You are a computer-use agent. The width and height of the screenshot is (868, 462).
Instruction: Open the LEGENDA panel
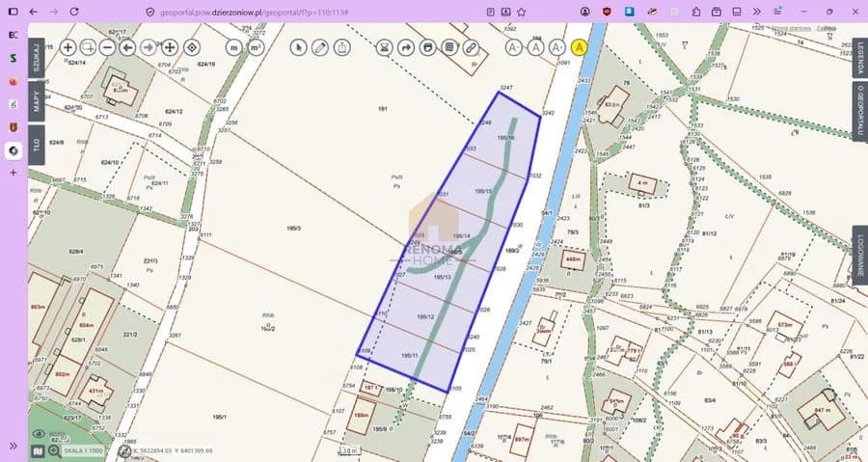(x=859, y=58)
